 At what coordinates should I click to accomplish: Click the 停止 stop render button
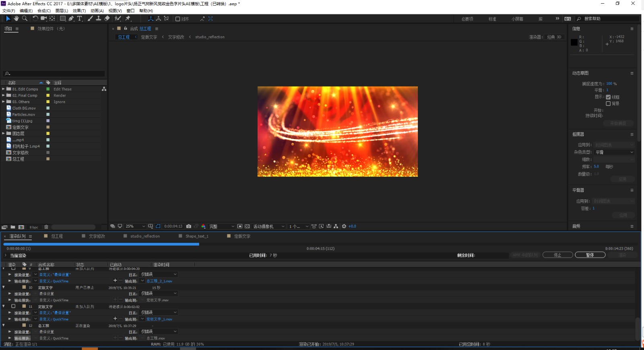point(557,255)
